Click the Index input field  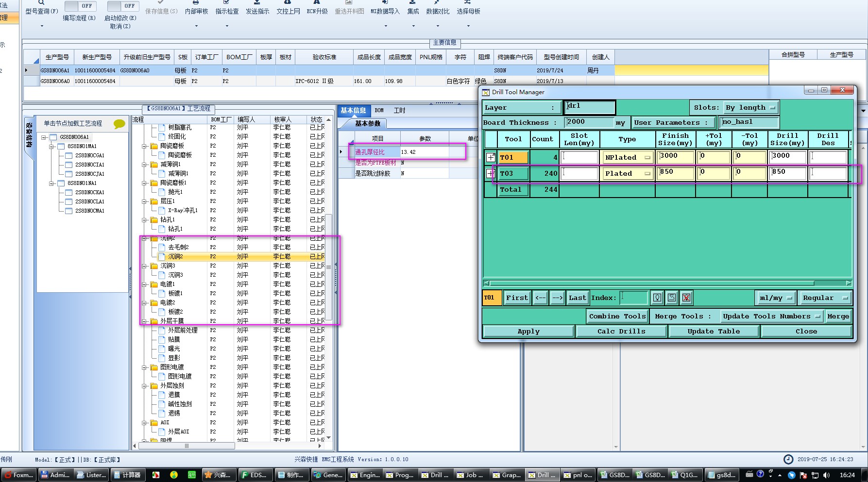[634, 298]
